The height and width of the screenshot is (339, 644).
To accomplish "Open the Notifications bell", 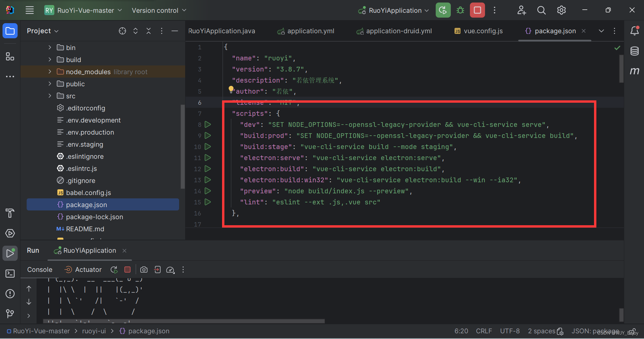I will tap(635, 31).
